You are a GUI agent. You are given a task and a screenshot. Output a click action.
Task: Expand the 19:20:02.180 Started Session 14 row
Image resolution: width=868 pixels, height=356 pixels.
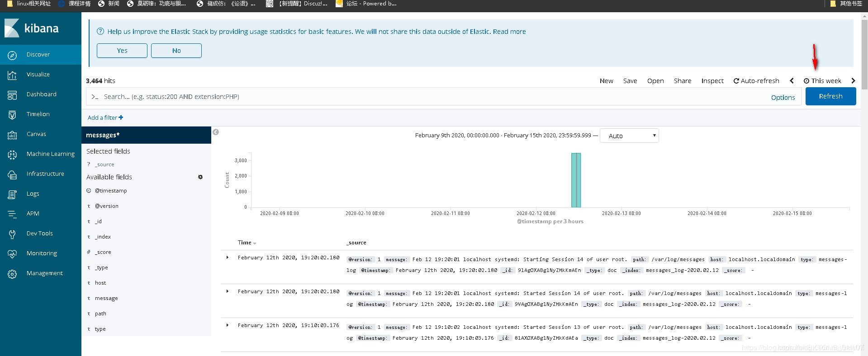(x=228, y=291)
